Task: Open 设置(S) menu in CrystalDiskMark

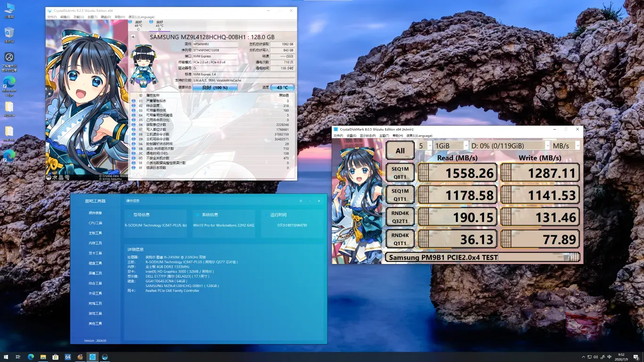Action: [351, 136]
